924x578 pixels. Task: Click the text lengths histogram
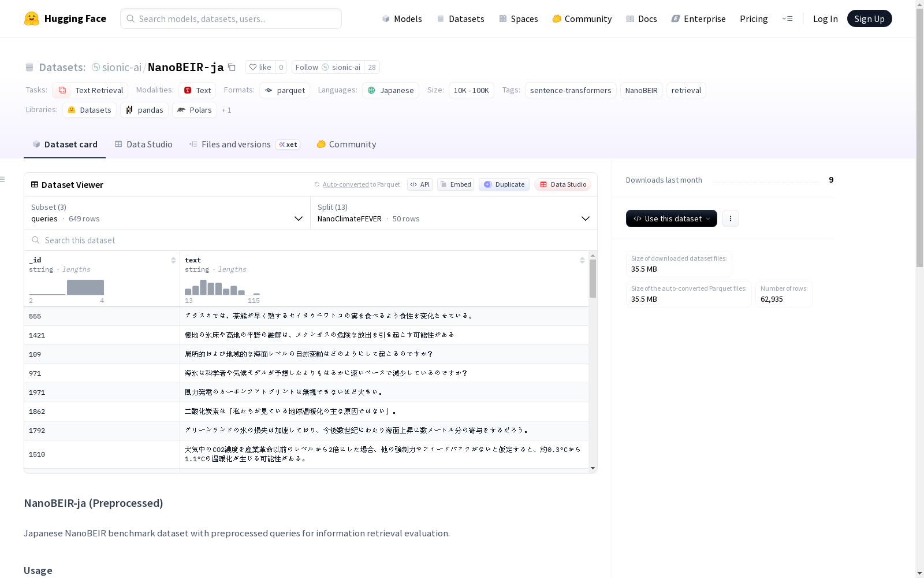coord(222,287)
